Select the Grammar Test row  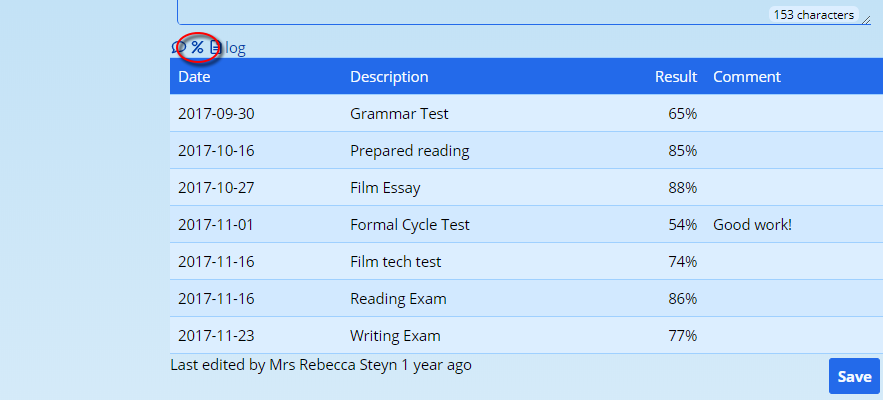coord(399,114)
